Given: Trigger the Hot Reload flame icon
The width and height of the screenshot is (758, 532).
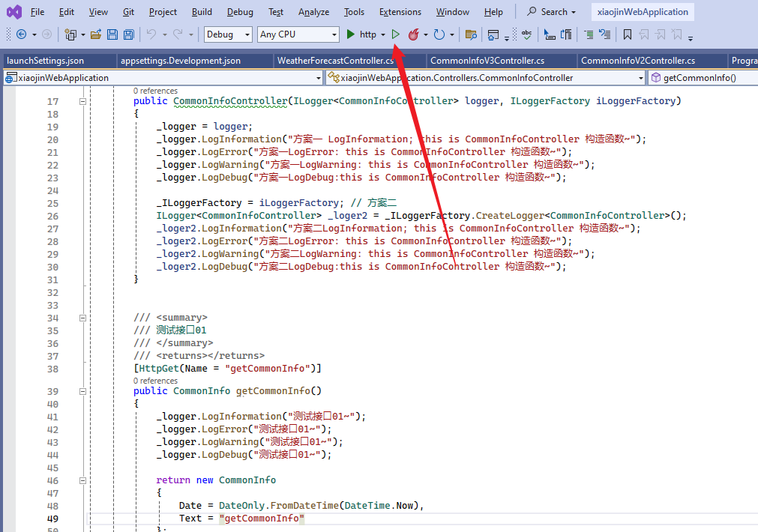Looking at the screenshot, I should pyautogui.click(x=413, y=34).
